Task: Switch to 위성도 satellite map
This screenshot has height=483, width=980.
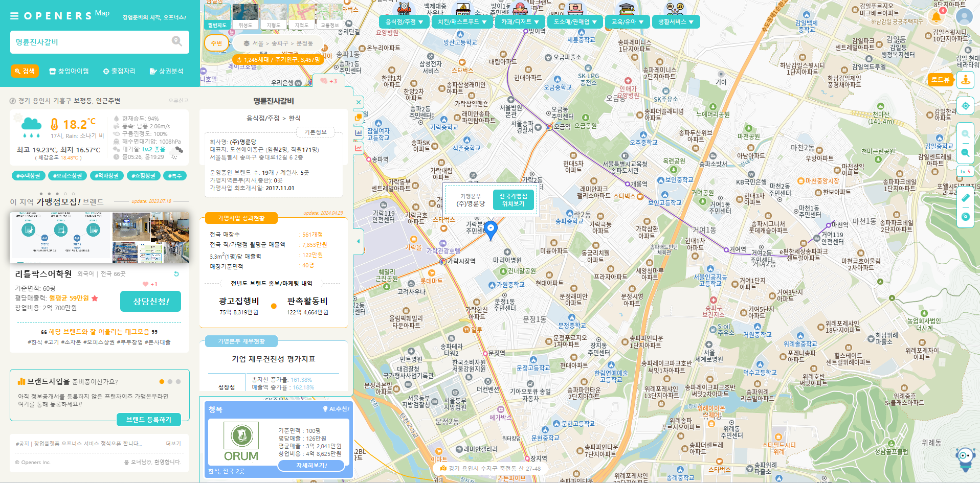Action: pyautogui.click(x=245, y=16)
